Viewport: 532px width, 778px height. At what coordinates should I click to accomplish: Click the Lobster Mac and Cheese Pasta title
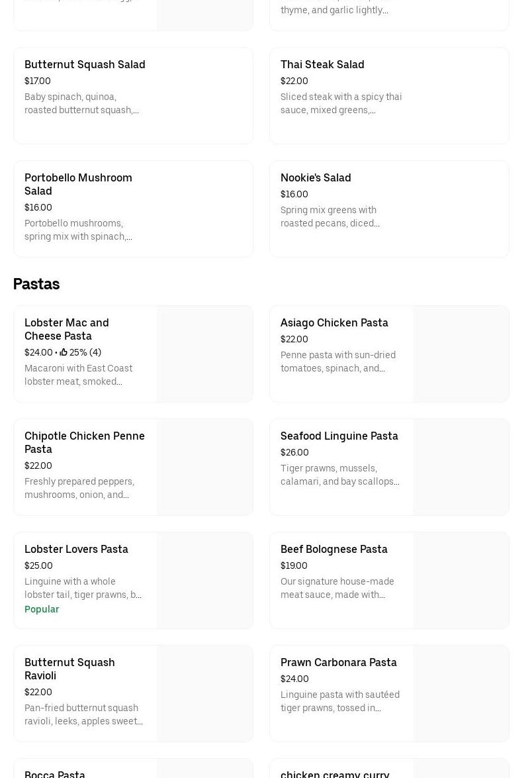[x=67, y=329]
